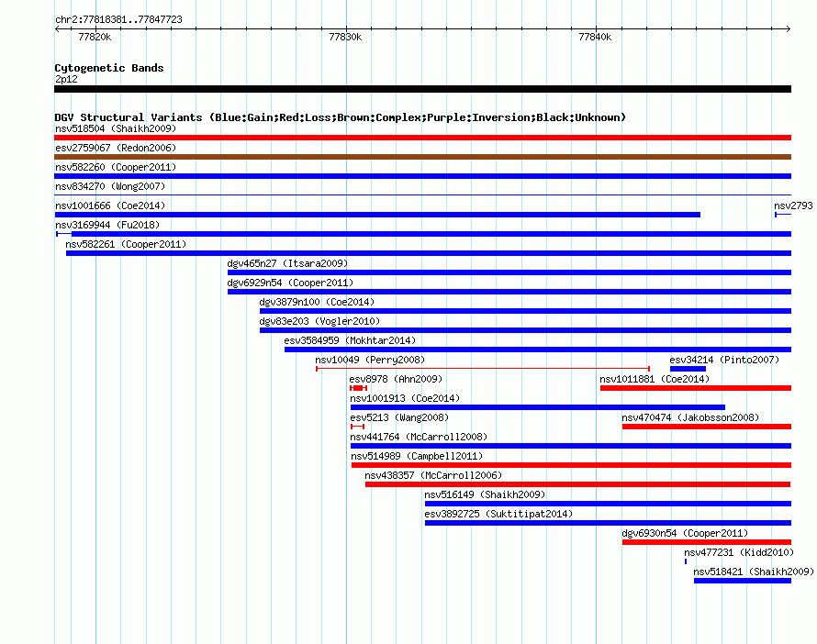The width and height of the screenshot is (817, 644).
Task: Click the red bar under nsv470474
Action: tap(707, 427)
